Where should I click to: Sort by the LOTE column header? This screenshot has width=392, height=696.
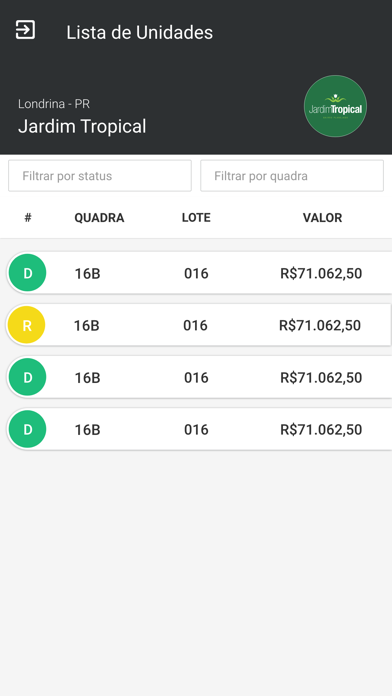tap(196, 218)
